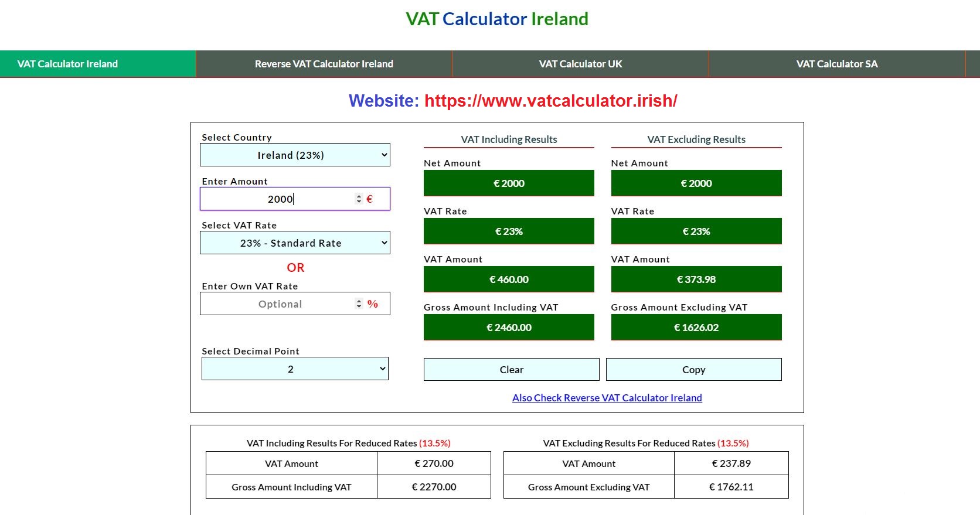Switch to Reverse VAT Calculator Ireland tab

point(324,64)
